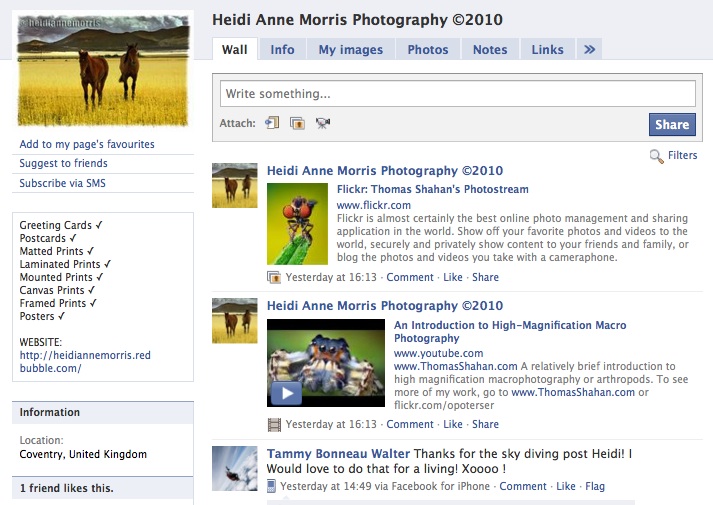Click the Facebook for iPhone link
713x505 pixels.
click(441, 486)
